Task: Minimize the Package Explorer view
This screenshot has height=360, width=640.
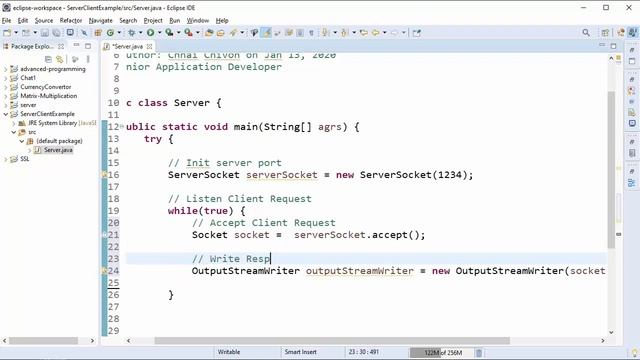Action: pos(76,46)
